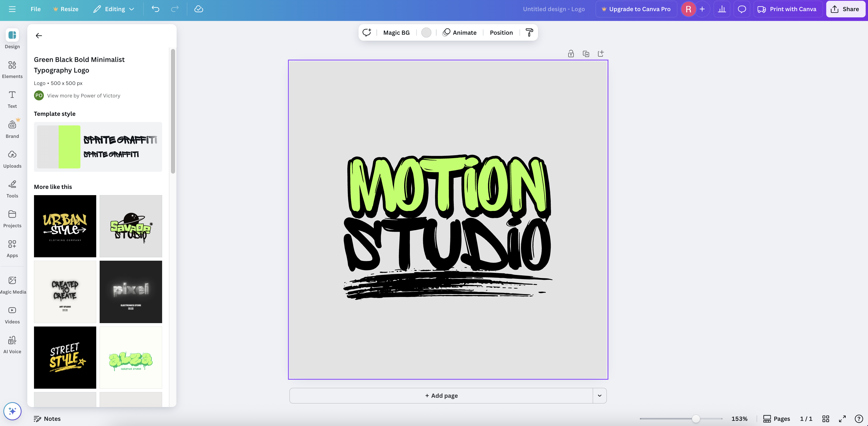Open the Projects panel
This screenshot has width=868, height=426.
point(12,219)
